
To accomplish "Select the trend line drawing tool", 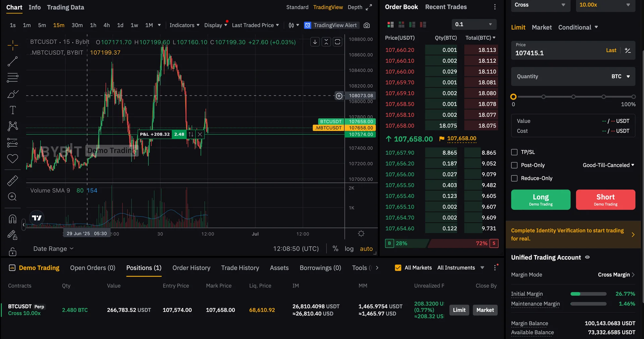I will click(12, 61).
